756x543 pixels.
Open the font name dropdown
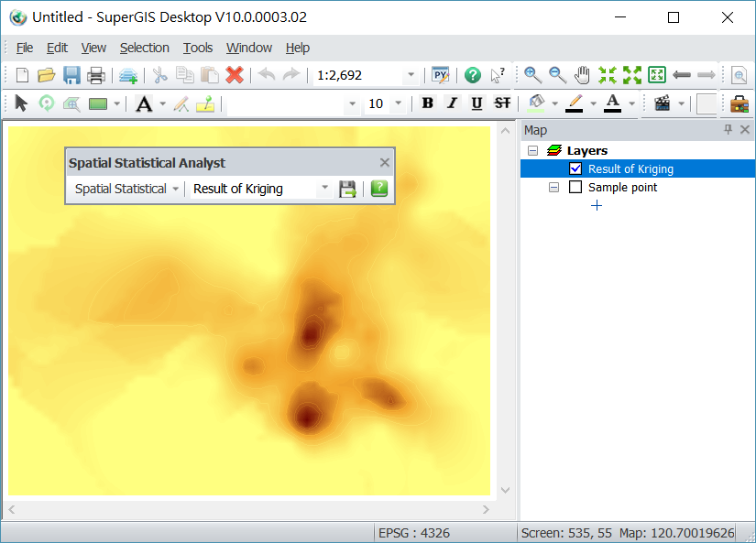(352, 103)
